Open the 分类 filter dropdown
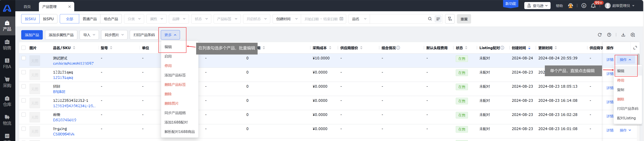This screenshot has width=644, height=141. pos(134,19)
